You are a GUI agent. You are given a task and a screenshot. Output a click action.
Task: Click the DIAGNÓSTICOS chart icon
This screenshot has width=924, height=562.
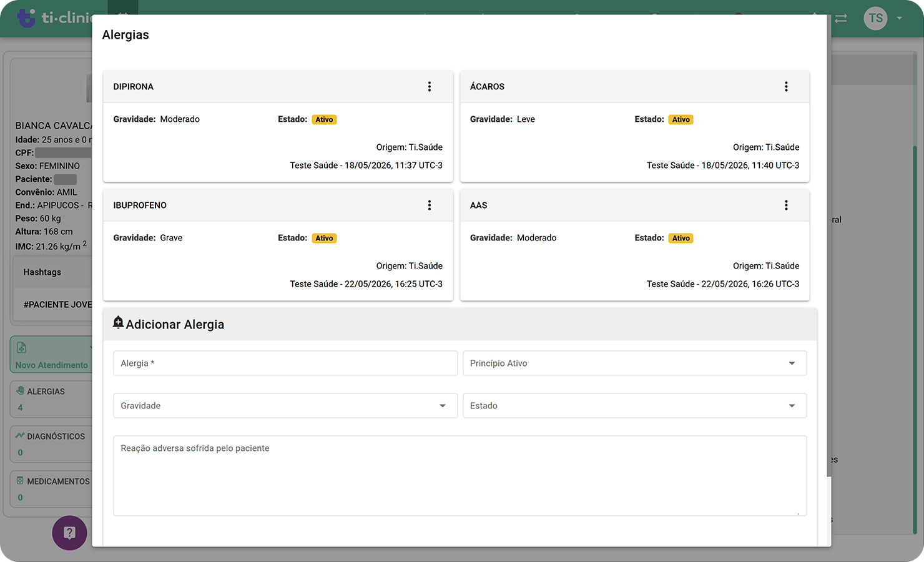coord(20,436)
